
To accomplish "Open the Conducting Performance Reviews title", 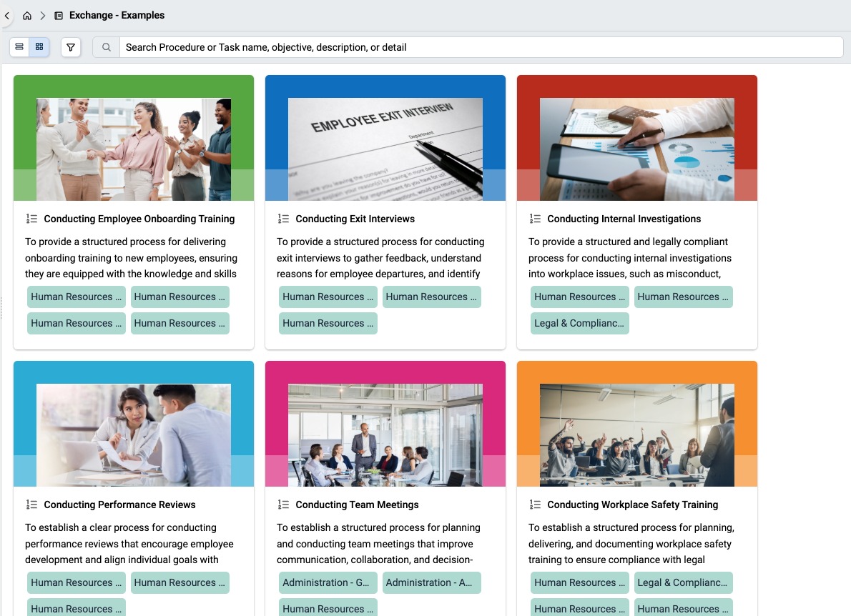I will (x=120, y=505).
